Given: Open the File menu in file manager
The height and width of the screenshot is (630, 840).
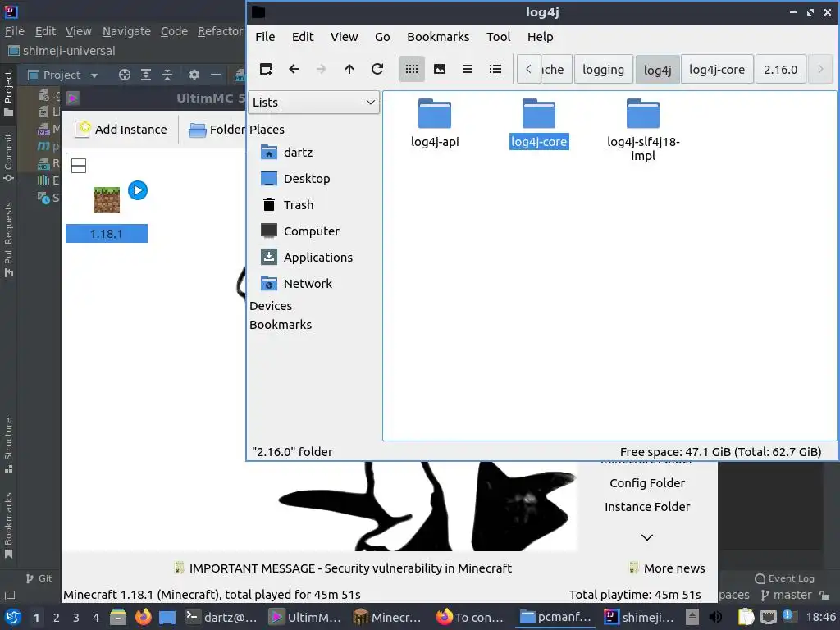Looking at the screenshot, I should pos(265,37).
